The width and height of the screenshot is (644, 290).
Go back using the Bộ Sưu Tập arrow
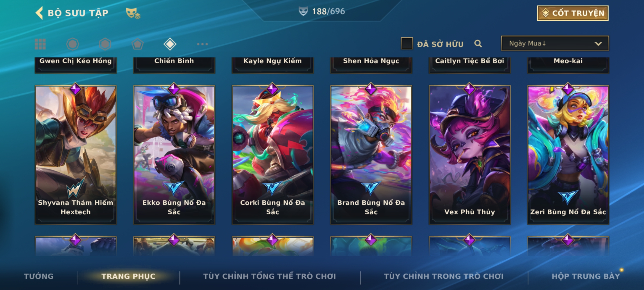pyautogui.click(x=39, y=13)
